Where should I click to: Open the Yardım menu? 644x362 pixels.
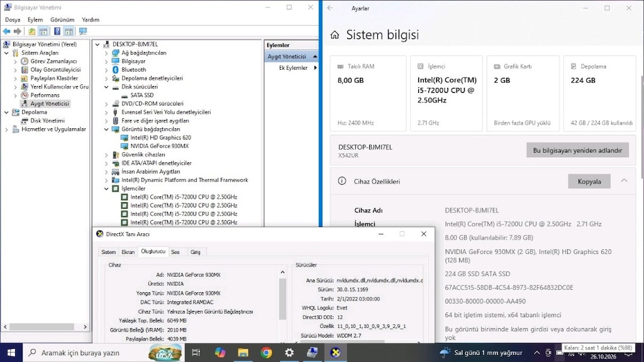[91, 19]
